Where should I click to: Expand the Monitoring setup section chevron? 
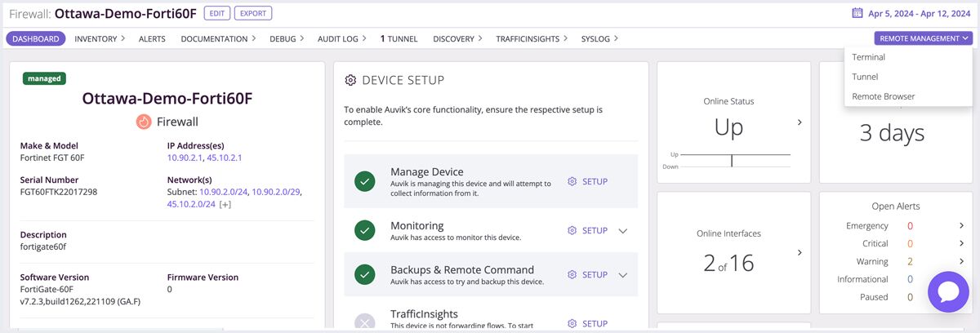point(623,231)
